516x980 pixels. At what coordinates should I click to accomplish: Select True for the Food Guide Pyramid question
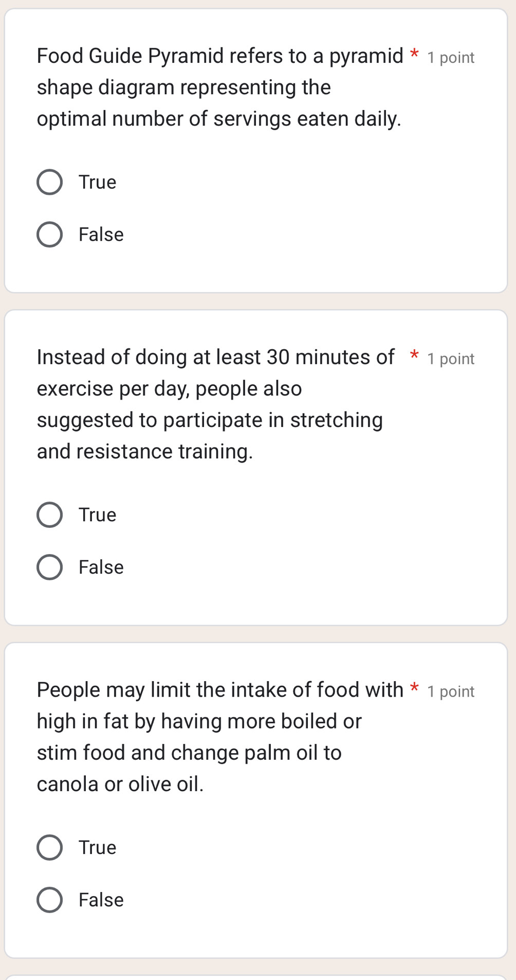click(x=50, y=182)
